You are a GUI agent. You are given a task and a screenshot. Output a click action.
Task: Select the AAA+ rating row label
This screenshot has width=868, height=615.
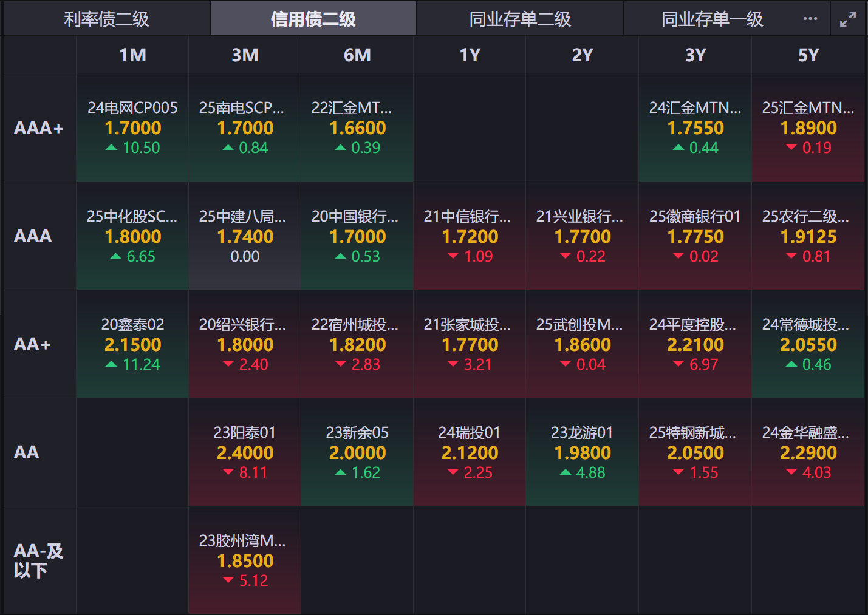39,128
